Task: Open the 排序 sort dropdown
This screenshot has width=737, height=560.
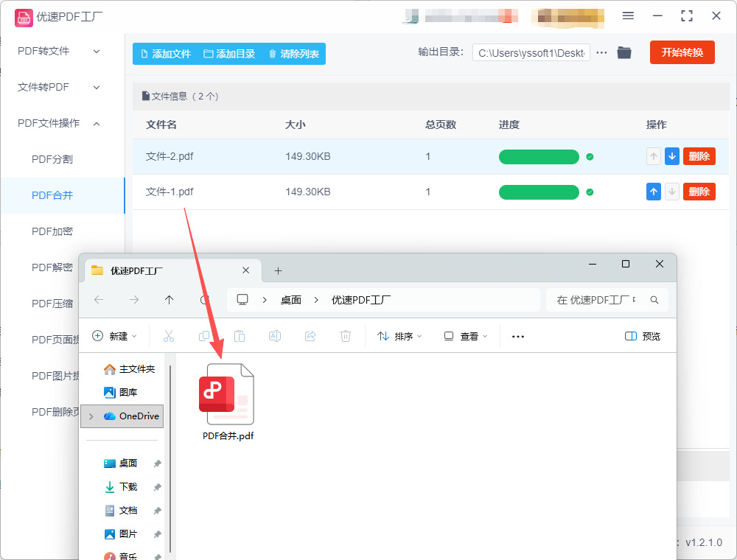Action: tap(399, 337)
